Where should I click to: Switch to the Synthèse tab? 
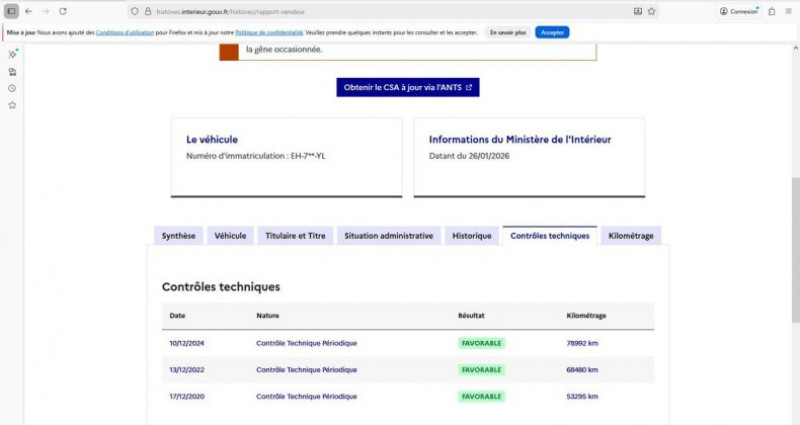179,236
